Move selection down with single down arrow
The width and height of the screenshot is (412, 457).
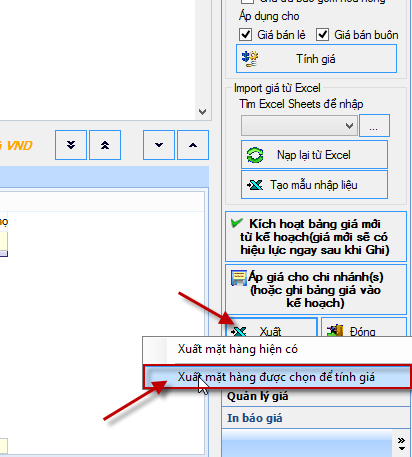(x=159, y=145)
